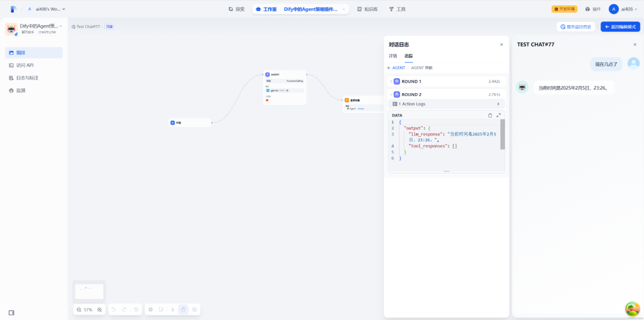Viewport: 644px width, 320px height.
Task: Click the ROUND 1 icon
Action: pyautogui.click(x=397, y=81)
